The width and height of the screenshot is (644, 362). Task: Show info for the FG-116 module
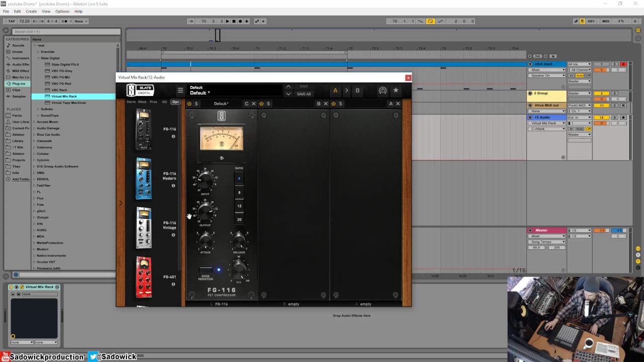(x=174, y=136)
